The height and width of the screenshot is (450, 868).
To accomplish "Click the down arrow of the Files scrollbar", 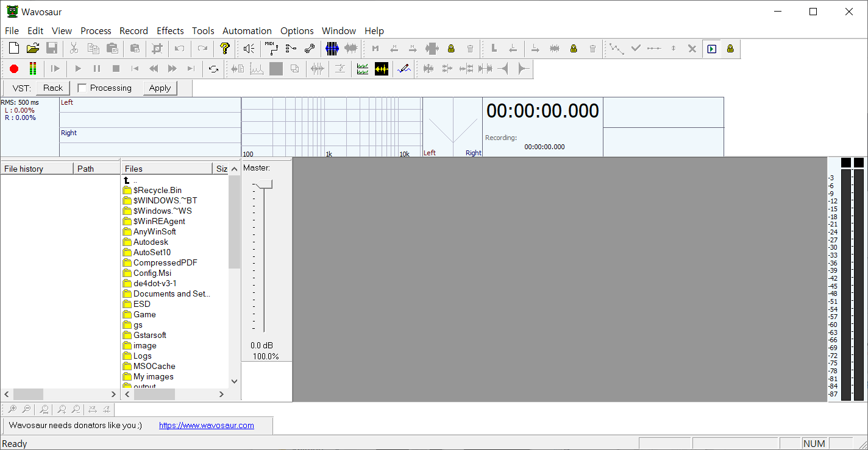I will (x=235, y=382).
